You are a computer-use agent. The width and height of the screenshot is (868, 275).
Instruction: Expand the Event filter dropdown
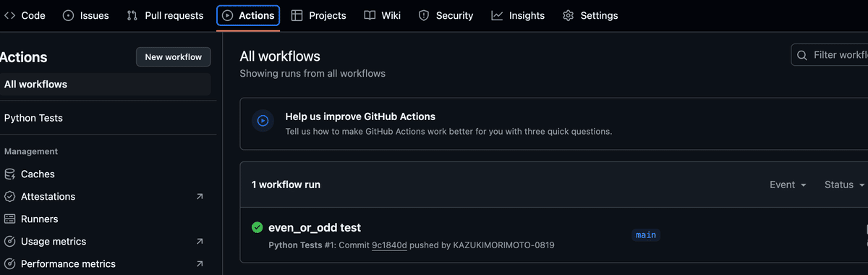[788, 185]
